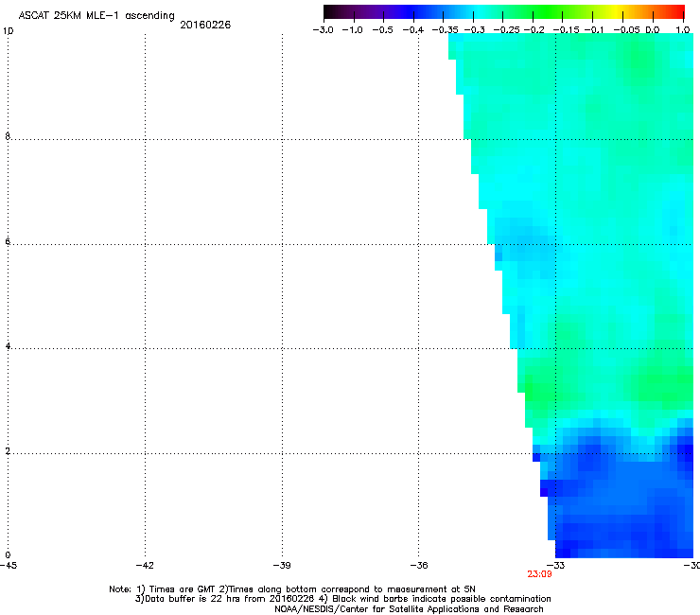Click the color scale label '-0.4'
700x615 pixels.
point(413,30)
